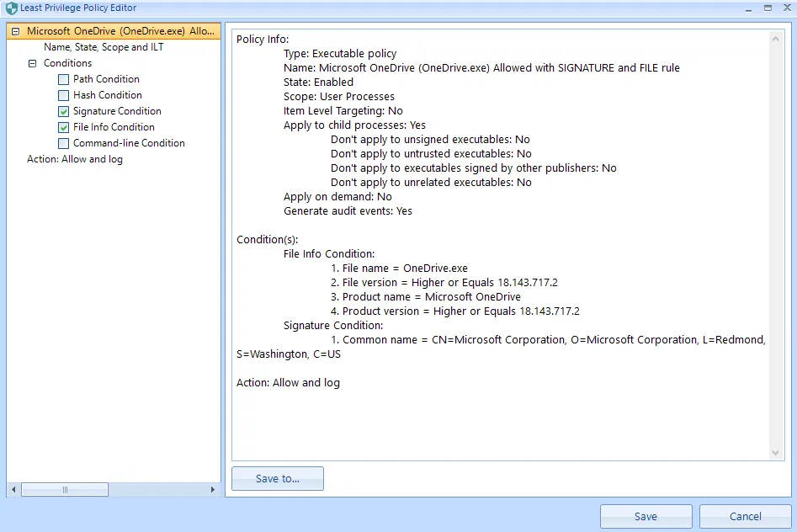Enable the Command-line Condition checkbox
The image size is (797, 532).
[x=64, y=143]
